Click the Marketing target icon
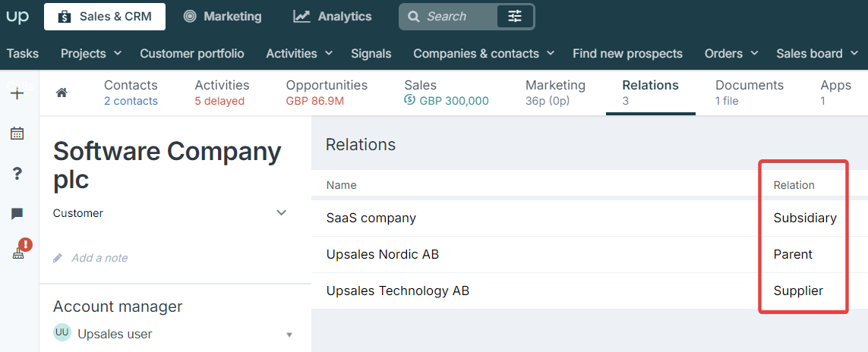This screenshot has width=868, height=352. [190, 17]
